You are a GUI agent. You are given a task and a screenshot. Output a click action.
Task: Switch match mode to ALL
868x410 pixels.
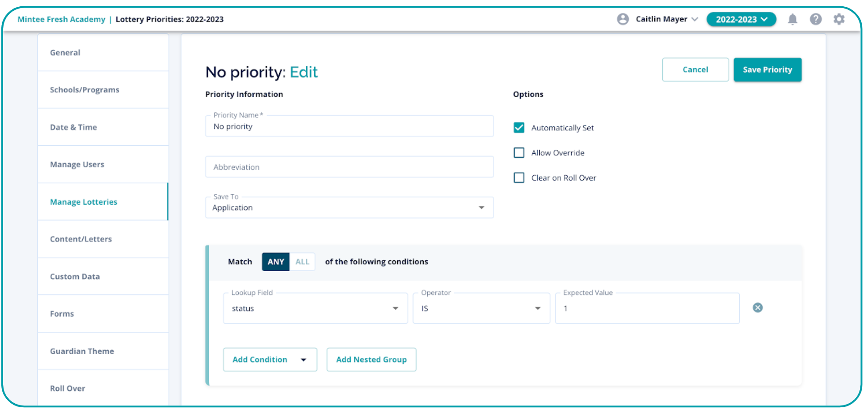click(302, 262)
